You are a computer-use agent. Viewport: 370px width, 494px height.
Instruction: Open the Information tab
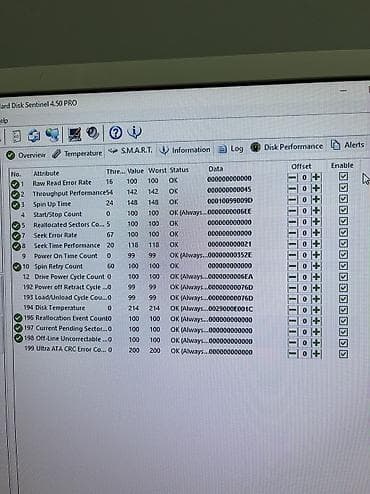pos(185,150)
